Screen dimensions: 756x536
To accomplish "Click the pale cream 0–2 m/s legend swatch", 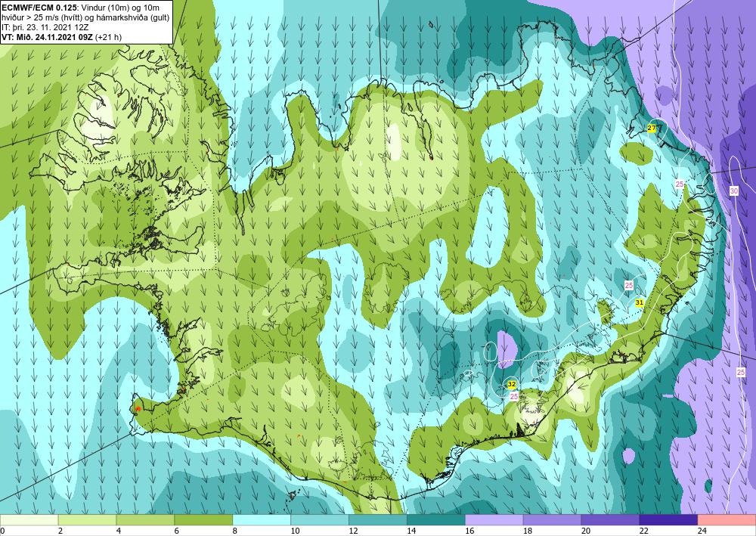I will (29, 519).
